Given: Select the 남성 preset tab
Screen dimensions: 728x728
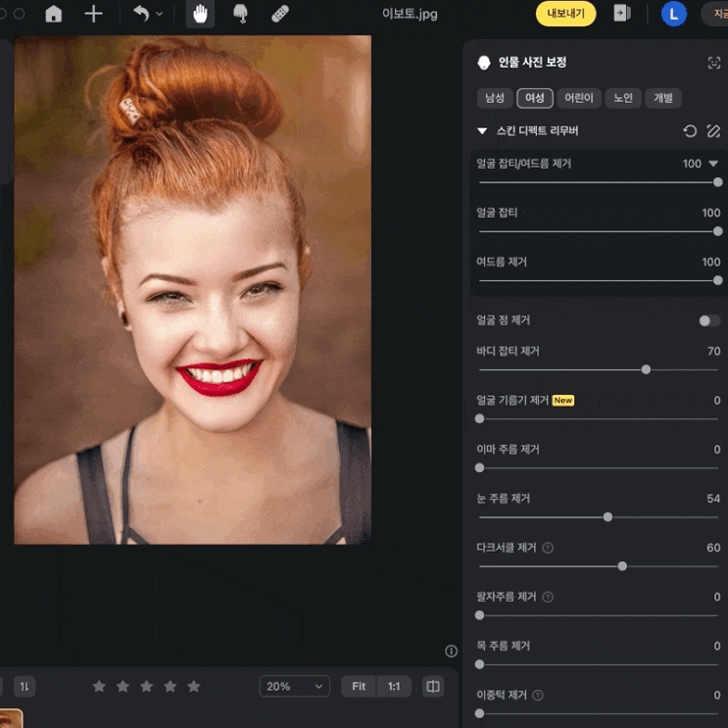Looking at the screenshot, I should click(x=495, y=98).
